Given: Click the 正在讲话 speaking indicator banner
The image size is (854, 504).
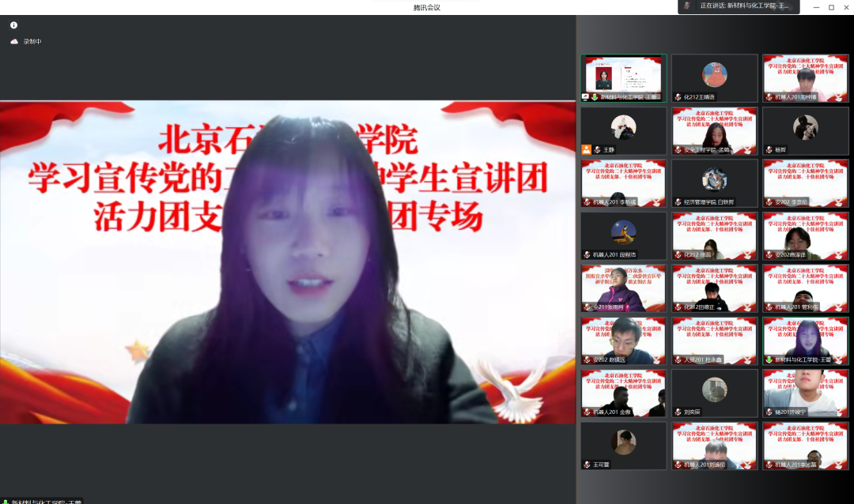Looking at the screenshot, I should 738,6.
